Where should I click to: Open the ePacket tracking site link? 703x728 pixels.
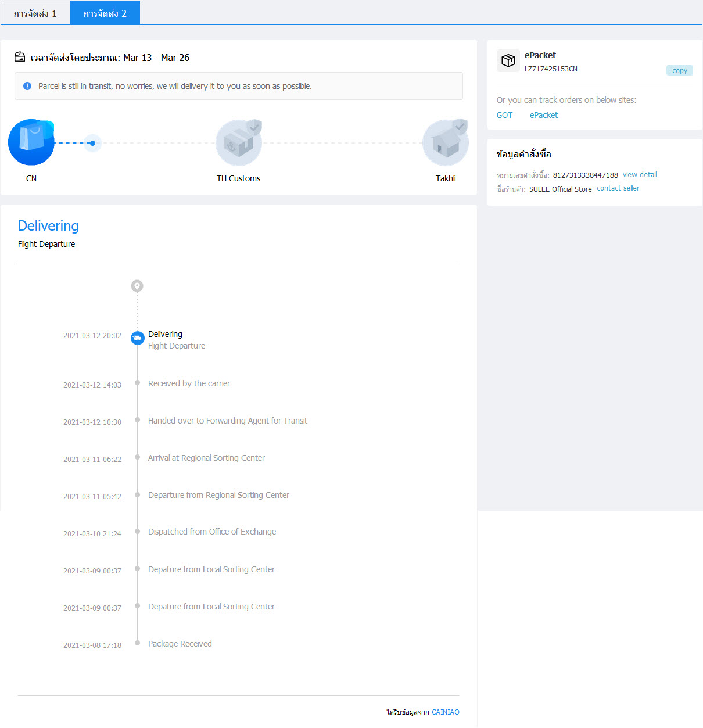(543, 115)
